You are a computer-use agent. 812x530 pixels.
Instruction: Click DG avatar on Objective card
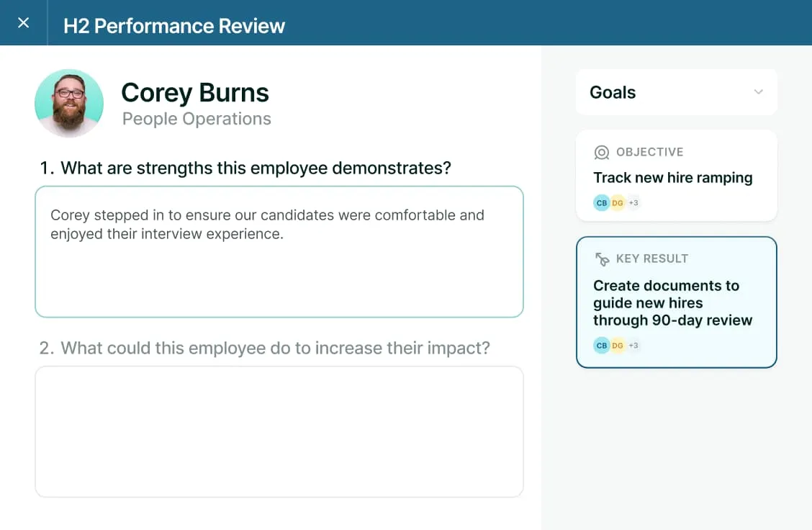(x=618, y=203)
